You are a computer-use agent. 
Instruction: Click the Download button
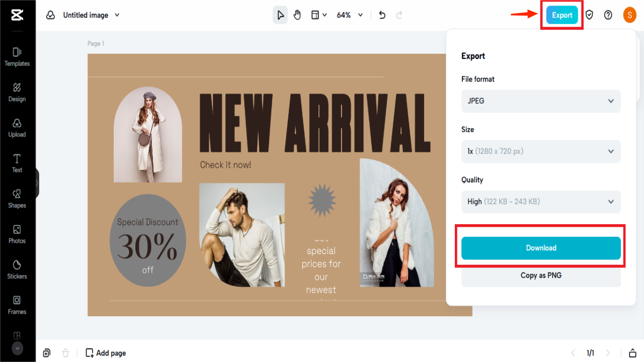click(x=541, y=248)
